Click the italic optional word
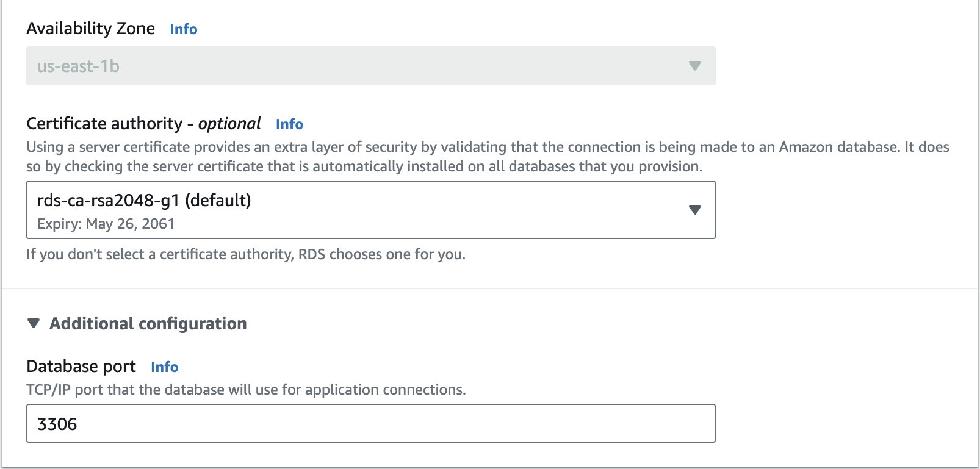Viewport: 980px width, 469px height. coord(229,124)
